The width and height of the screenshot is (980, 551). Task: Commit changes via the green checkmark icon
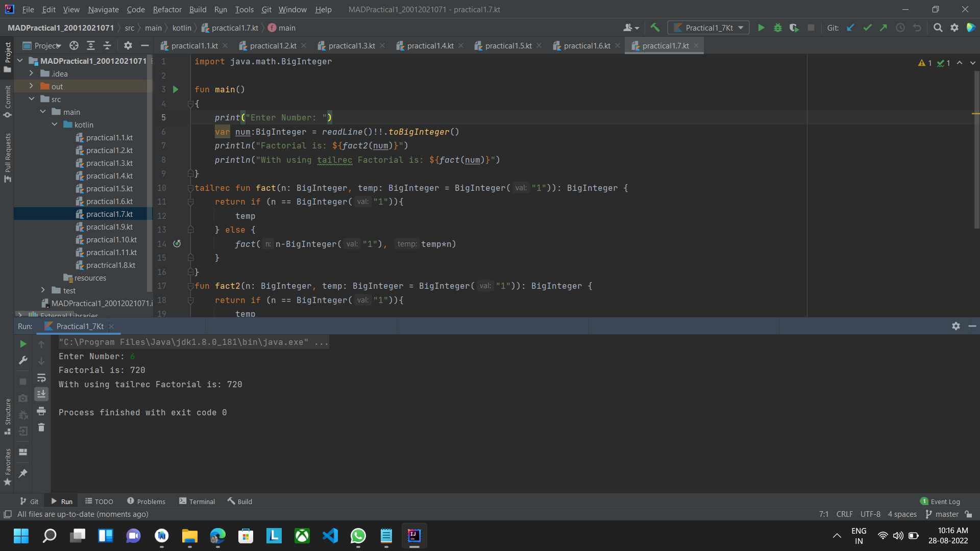coord(867,28)
